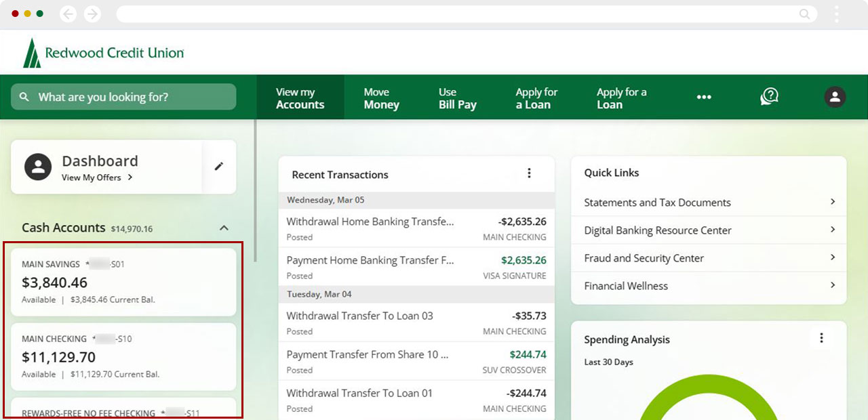Image resolution: width=868 pixels, height=420 pixels.
Task: Click the Redwood Credit Union logo
Action: [103, 53]
